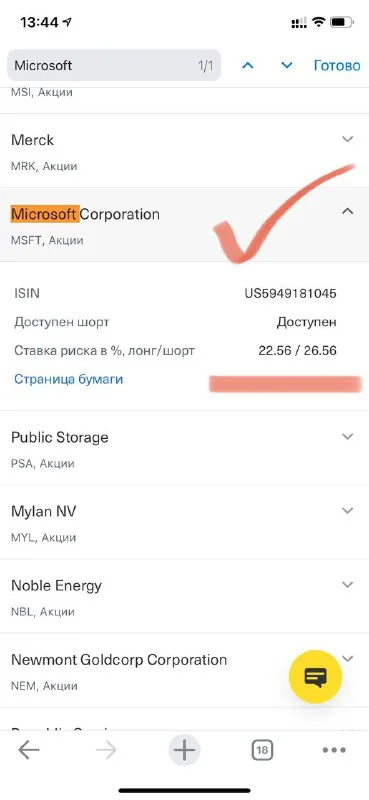Screen dimensions: 369x800
Task: Expand the Public Storage row chevron
Action: tap(348, 436)
